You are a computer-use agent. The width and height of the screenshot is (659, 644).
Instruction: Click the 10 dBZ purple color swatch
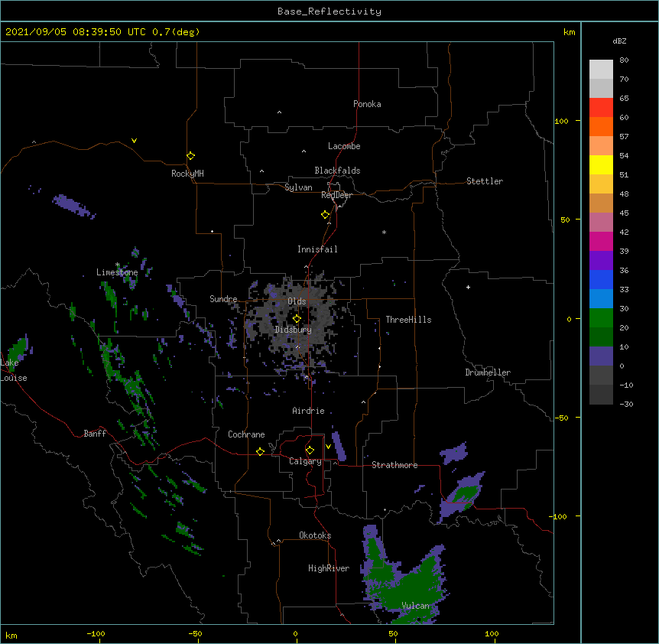pos(601,356)
